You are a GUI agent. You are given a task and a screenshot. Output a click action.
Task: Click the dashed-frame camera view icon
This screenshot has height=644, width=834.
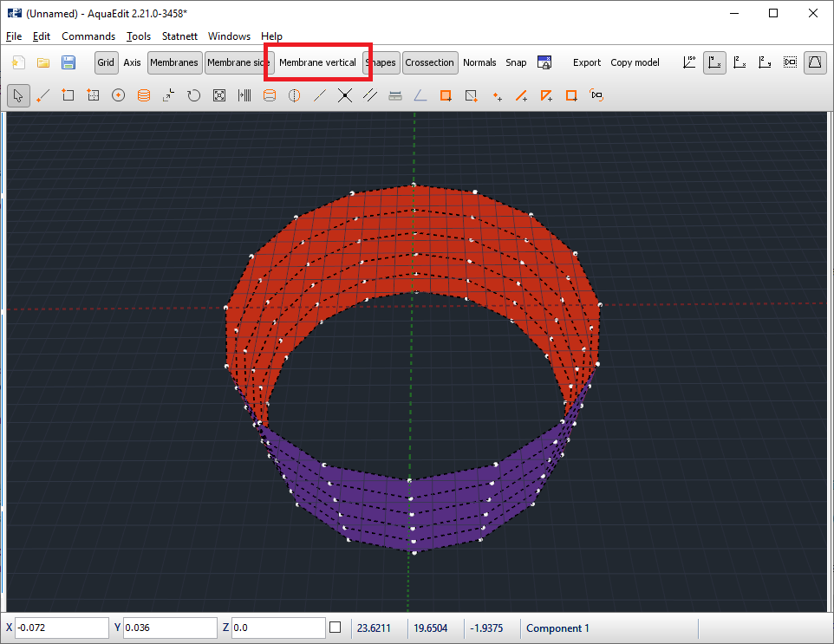[x=790, y=62]
